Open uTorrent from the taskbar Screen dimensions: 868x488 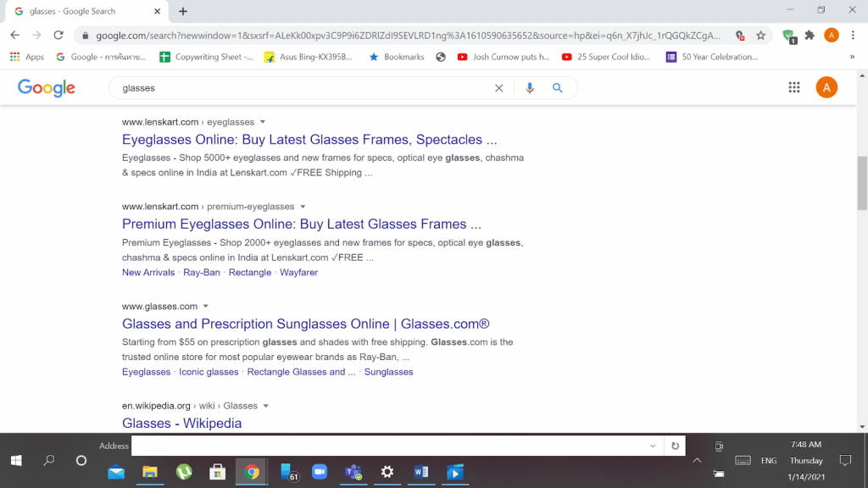point(184,473)
